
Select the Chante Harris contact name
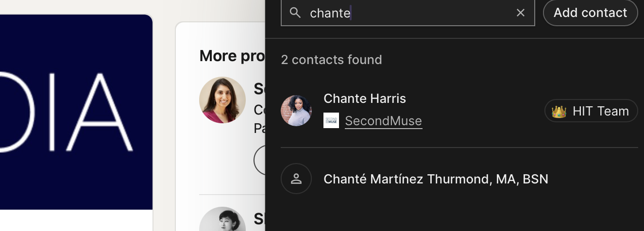click(x=364, y=99)
